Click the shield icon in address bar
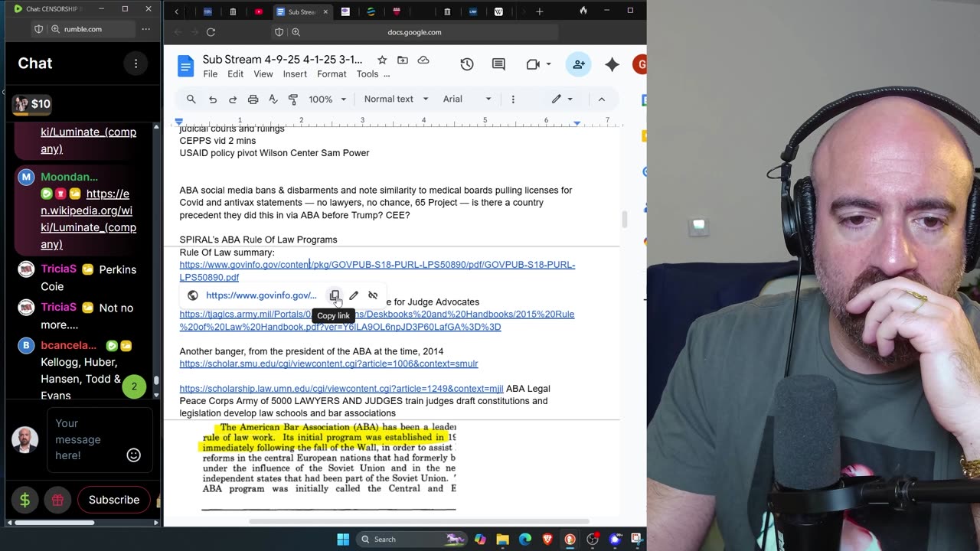The width and height of the screenshot is (980, 551). [279, 32]
